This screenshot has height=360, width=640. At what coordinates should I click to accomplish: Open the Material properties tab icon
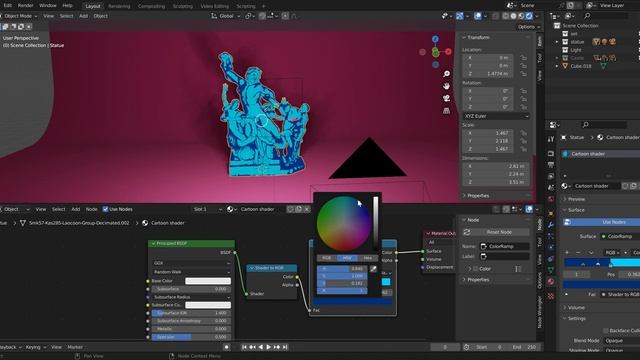point(551,282)
